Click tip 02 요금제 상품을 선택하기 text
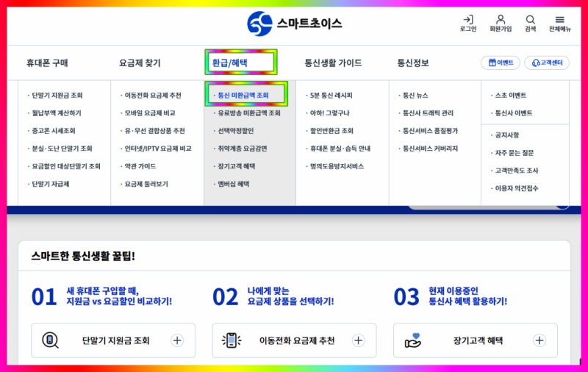 290,301
